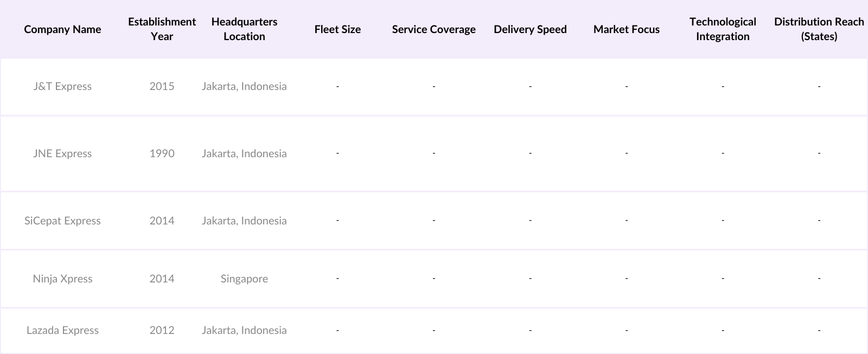Click the Headquarters Location column header

(244, 29)
